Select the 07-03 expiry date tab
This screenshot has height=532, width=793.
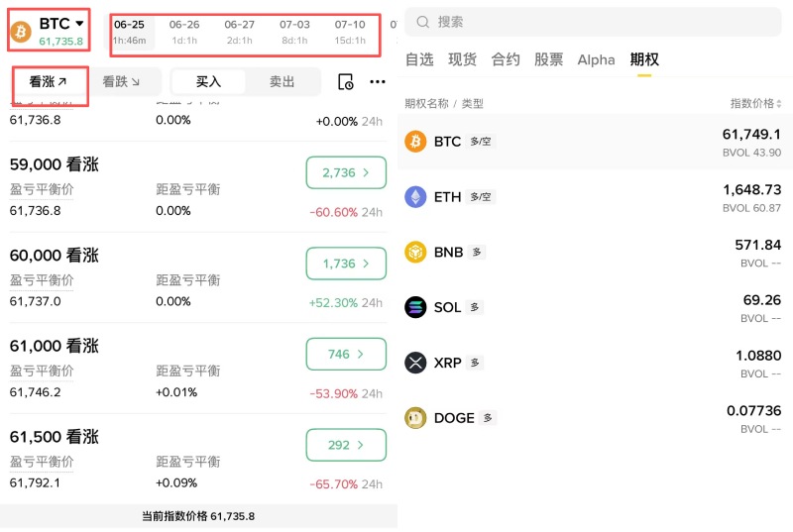[294, 32]
